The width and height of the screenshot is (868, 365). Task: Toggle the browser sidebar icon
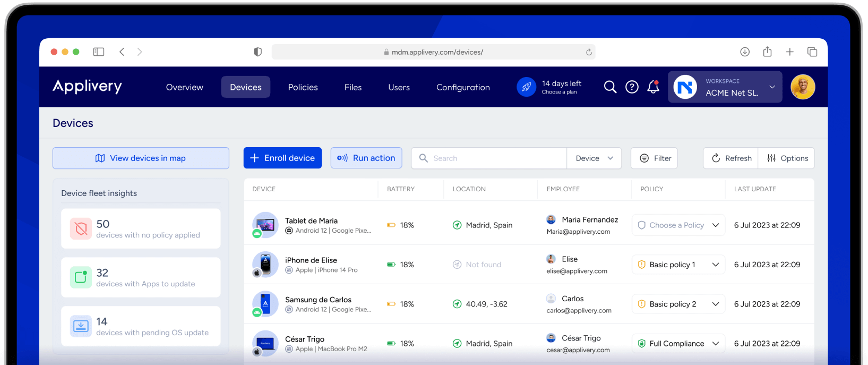99,52
